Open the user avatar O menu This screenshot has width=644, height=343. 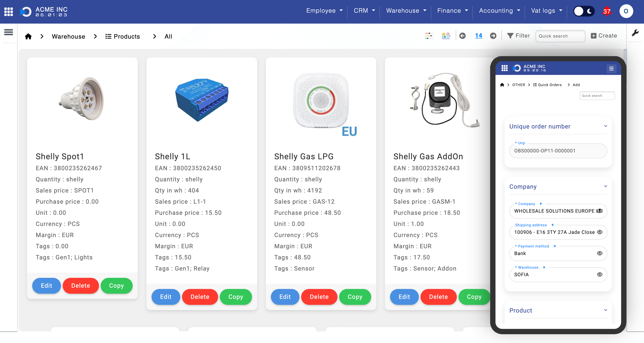pyautogui.click(x=626, y=11)
